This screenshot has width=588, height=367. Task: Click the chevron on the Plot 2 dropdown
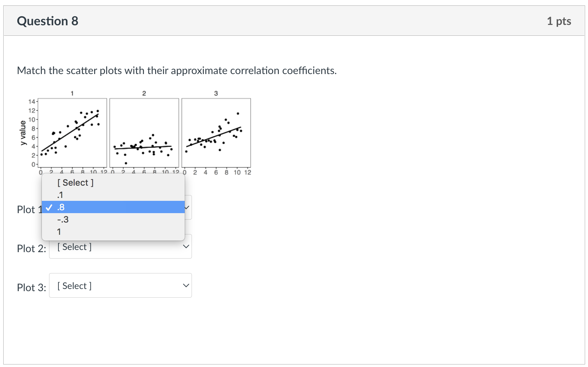tap(185, 246)
